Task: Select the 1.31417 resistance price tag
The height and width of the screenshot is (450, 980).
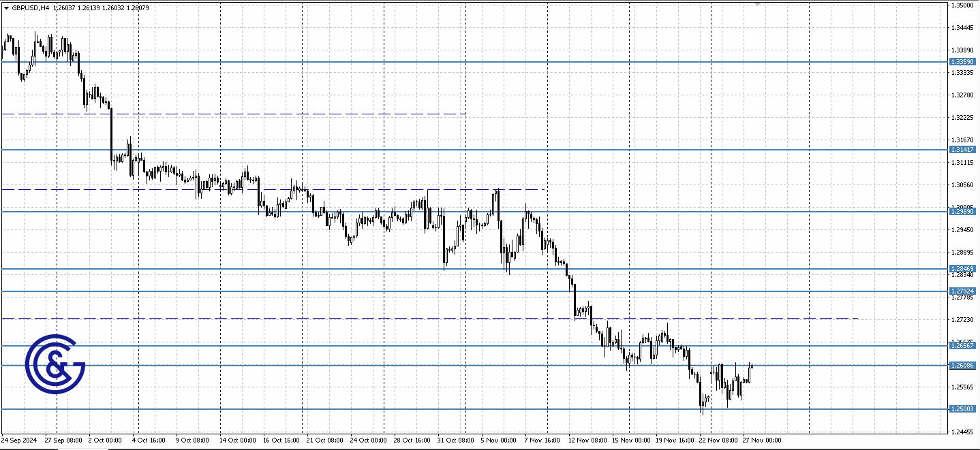Action: click(963, 148)
